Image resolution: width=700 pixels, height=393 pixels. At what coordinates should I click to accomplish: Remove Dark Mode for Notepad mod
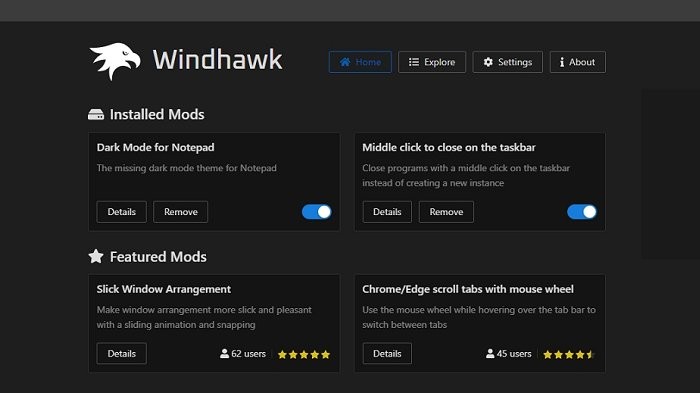click(180, 212)
